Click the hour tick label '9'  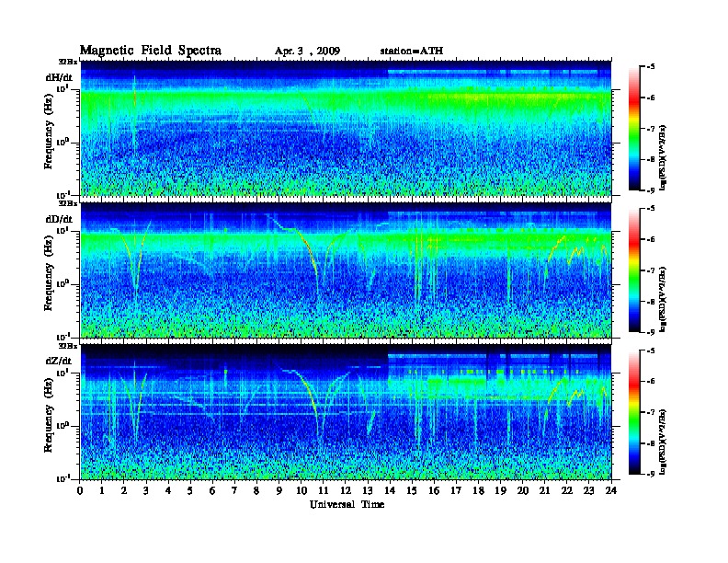point(279,491)
